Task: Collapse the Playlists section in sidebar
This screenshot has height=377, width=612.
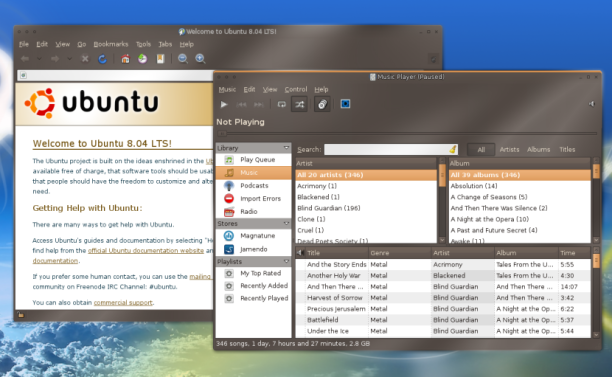Action: click(x=286, y=261)
